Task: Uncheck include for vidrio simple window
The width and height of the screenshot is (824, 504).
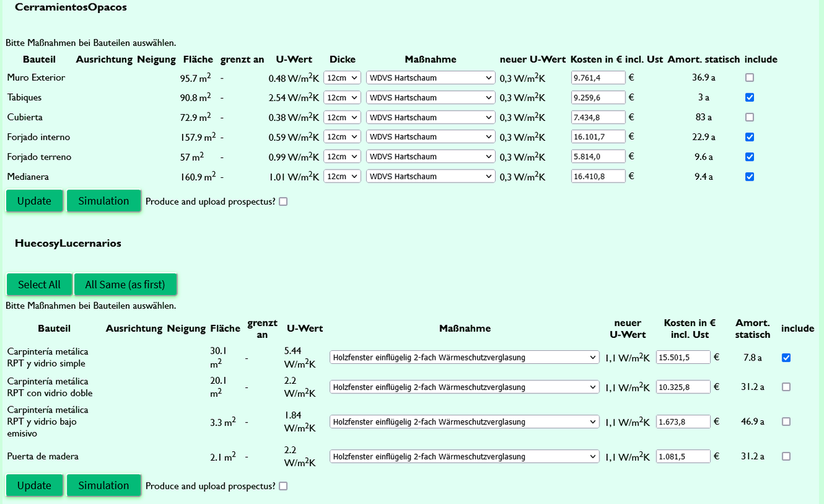Action: coord(786,357)
